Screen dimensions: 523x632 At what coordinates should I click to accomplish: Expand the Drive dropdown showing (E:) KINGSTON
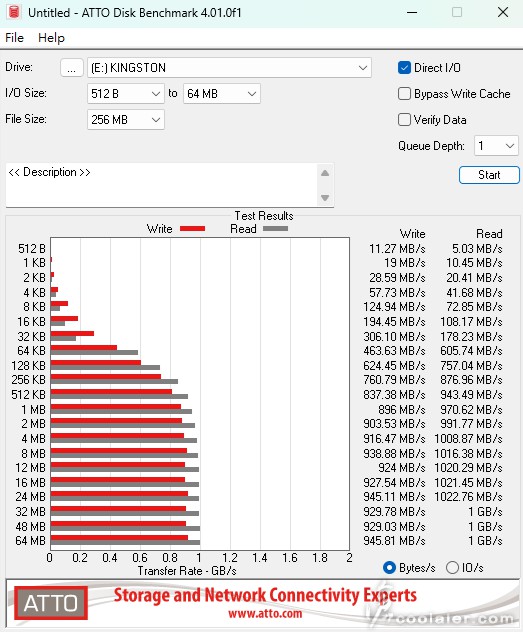pos(229,68)
